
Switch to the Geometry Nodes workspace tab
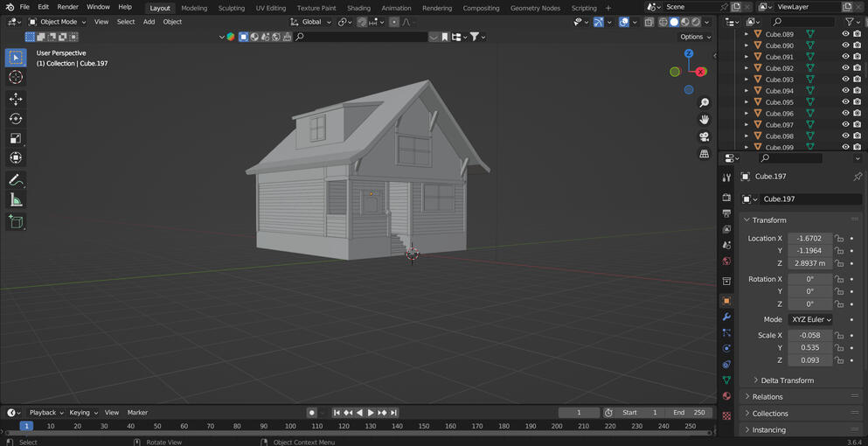535,9
